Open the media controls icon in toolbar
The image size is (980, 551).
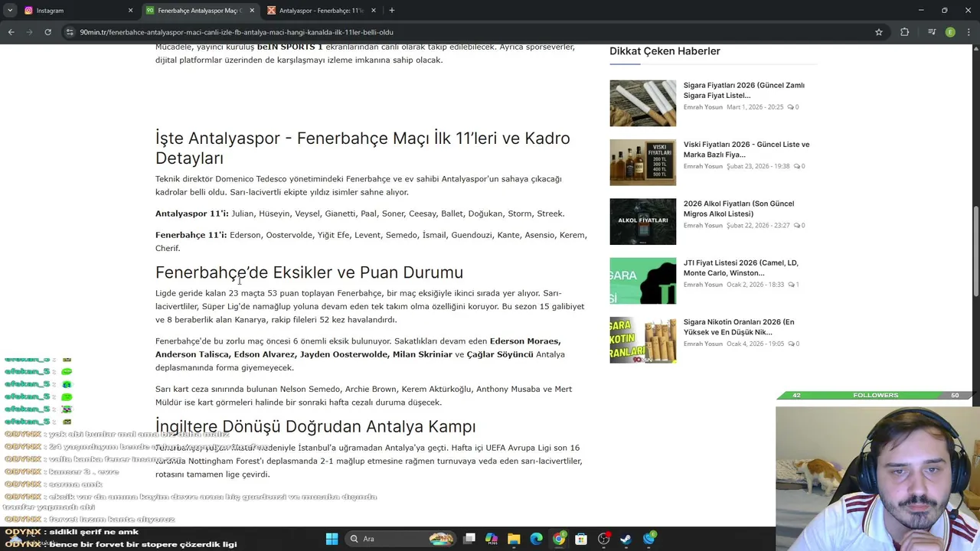tap(931, 32)
